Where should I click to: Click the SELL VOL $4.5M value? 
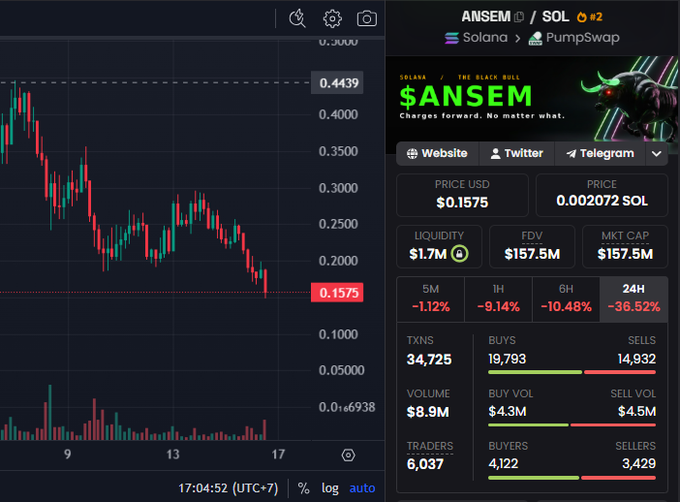pos(637,411)
